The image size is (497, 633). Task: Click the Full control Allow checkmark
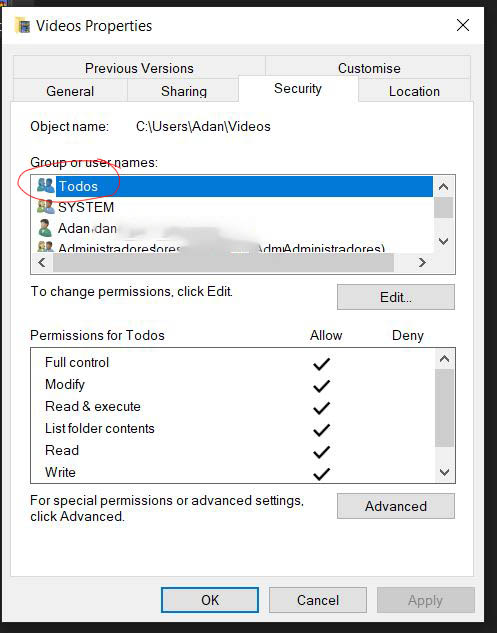321,363
